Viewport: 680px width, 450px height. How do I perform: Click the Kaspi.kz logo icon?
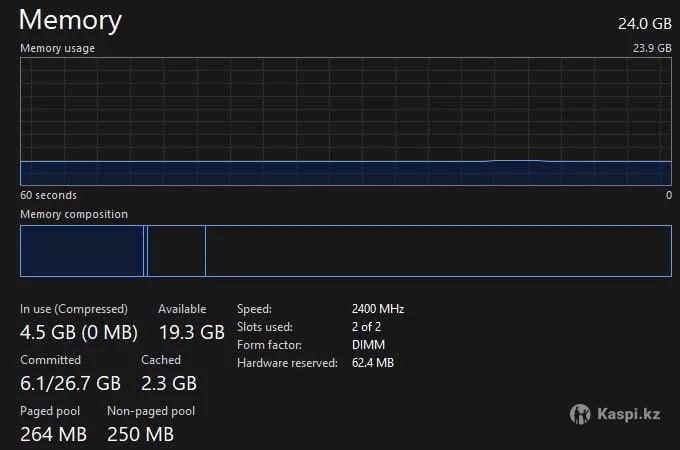click(580, 413)
